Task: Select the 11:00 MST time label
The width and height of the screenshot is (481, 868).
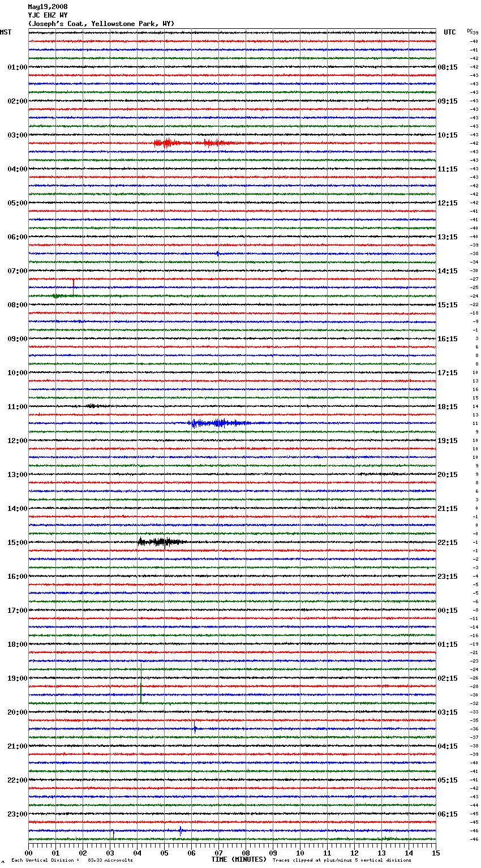Action: click(17, 407)
